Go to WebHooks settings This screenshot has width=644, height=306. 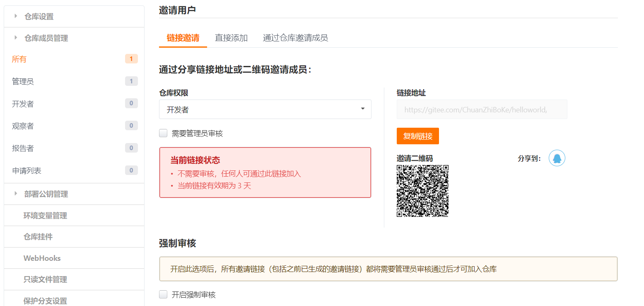(x=42, y=258)
